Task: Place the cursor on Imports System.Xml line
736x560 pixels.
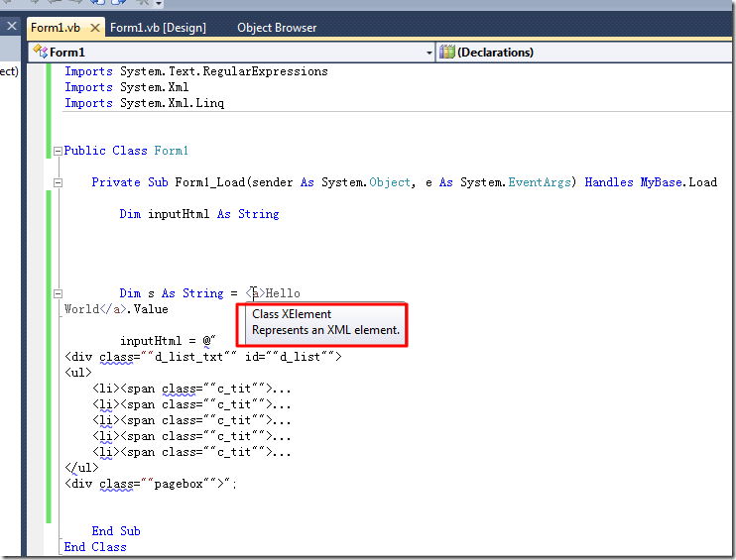Action: (x=127, y=87)
